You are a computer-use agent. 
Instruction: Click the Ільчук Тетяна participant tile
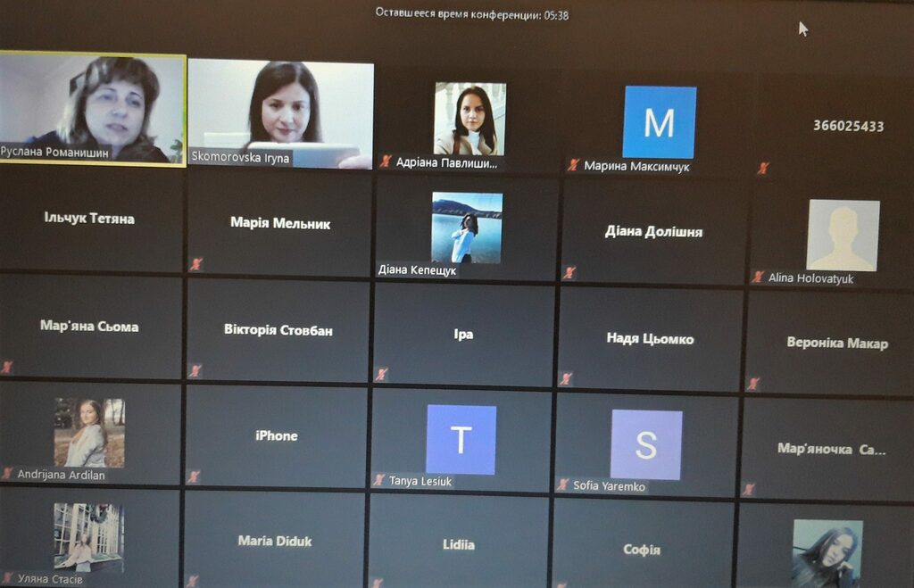(90, 219)
